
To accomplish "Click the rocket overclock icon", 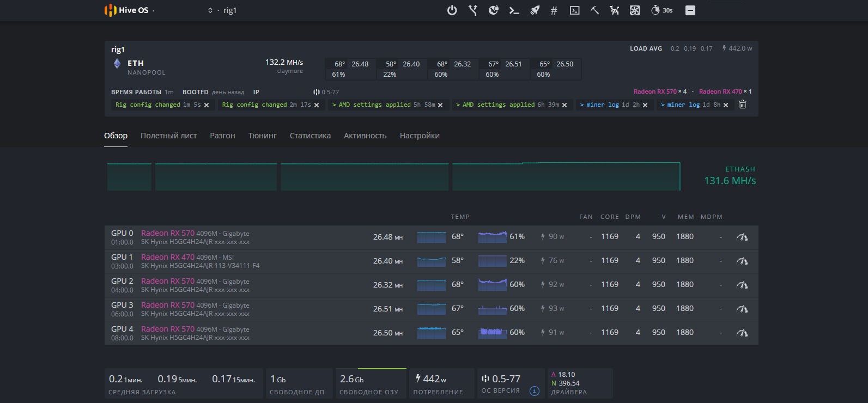I will point(535,10).
